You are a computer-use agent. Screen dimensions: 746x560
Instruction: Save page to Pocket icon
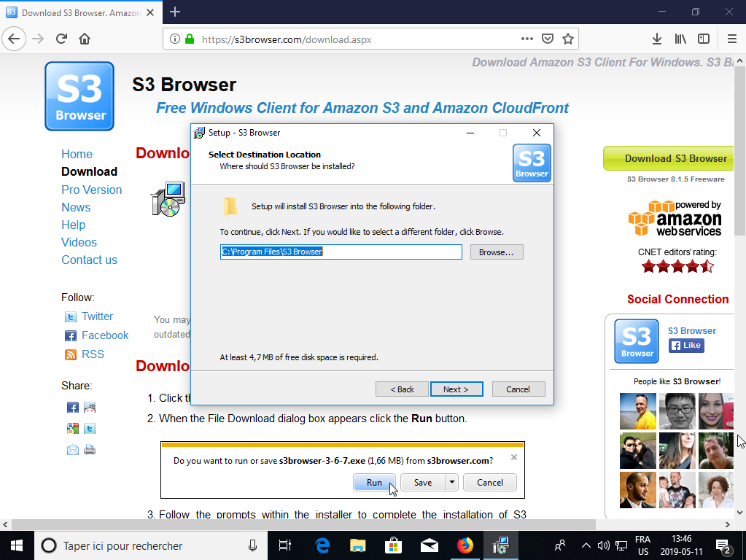click(548, 39)
